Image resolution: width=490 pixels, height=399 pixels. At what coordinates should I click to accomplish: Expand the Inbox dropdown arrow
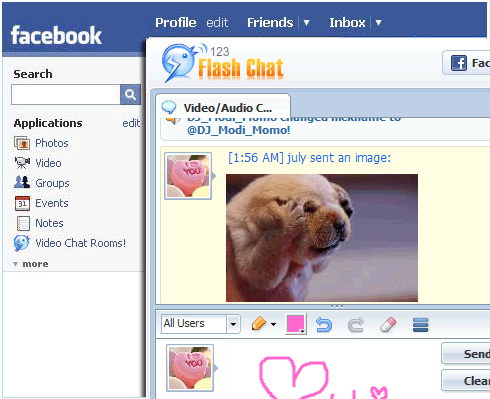tap(378, 23)
